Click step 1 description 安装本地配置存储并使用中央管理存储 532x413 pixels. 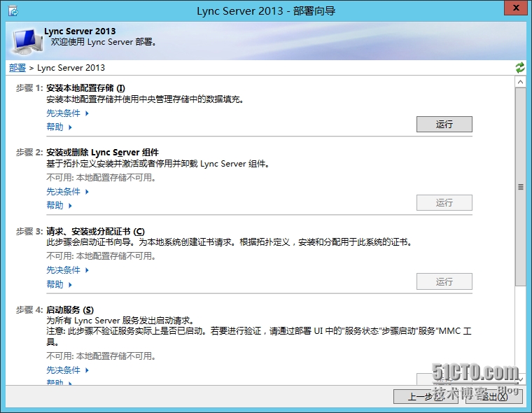pyautogui.click(x=145, y=99)
